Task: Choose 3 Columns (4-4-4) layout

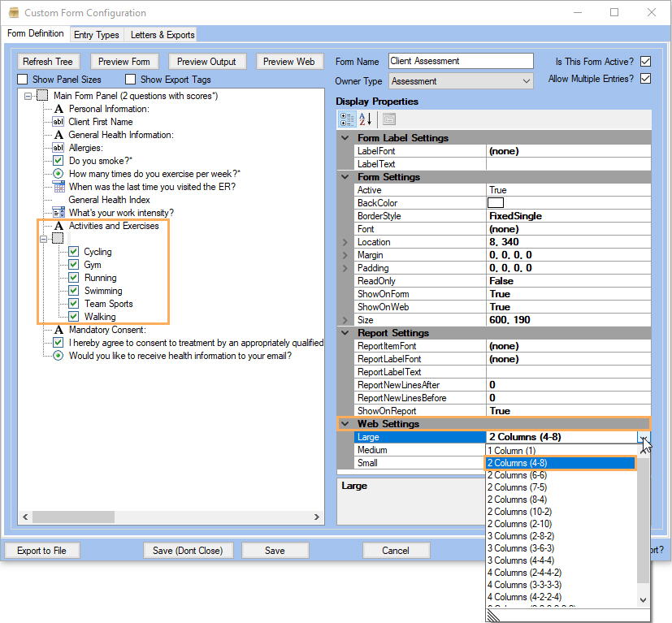Action: point(561,560)
